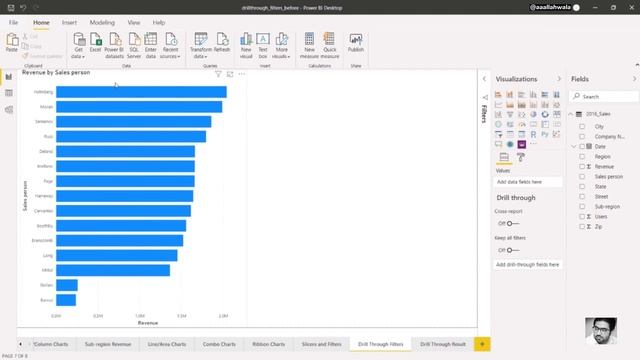640x360 pixels.
Task: Collapse the 2016_Sales table
Action: [x=571, y=114]
